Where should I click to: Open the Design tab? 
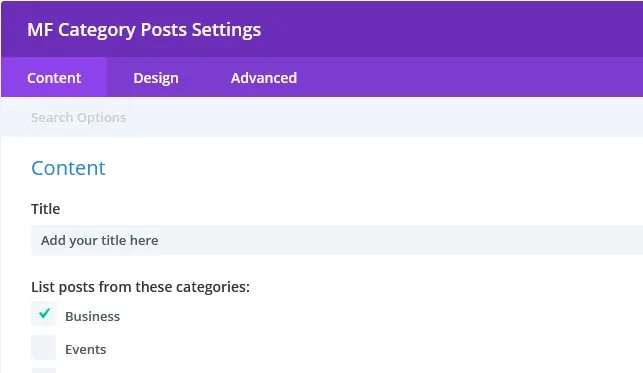156,77
